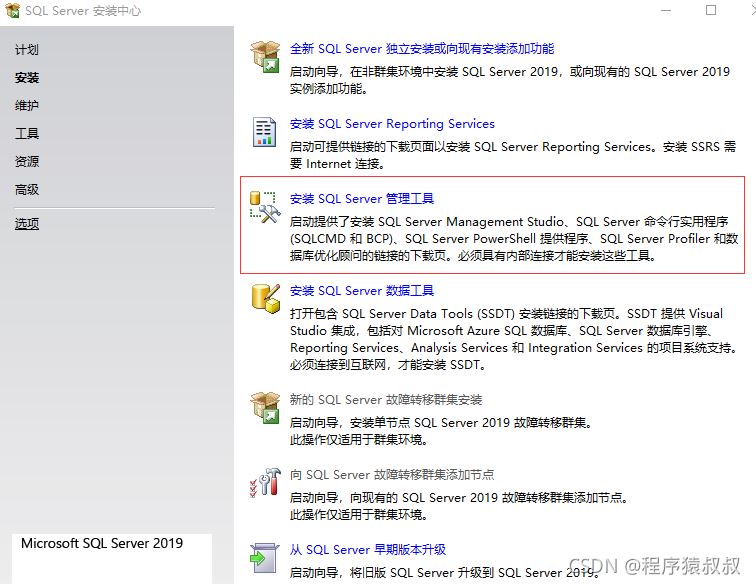Click description 启动向导，将旧版 SQL Server 升级
The image size is (756, 584).
tap(444, 573)
